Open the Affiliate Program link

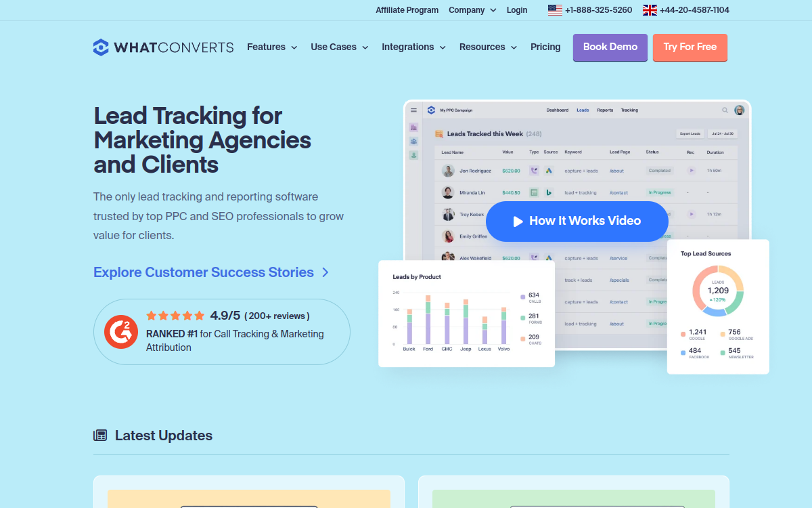tap(407, 10)
